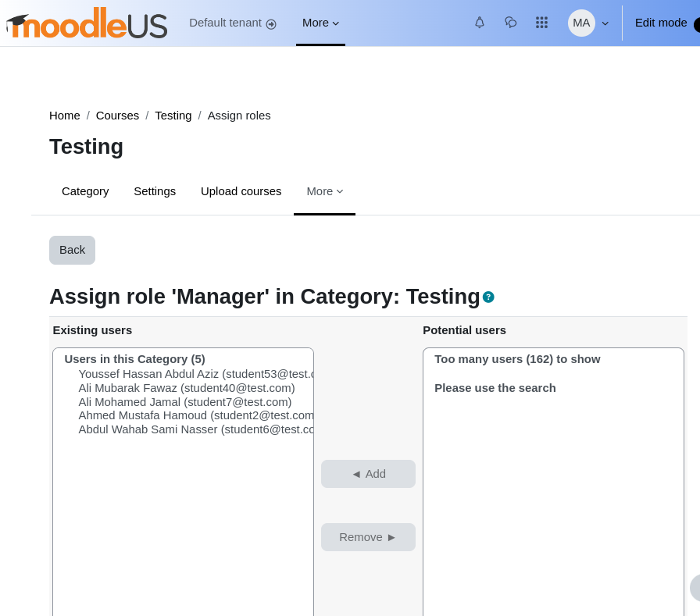This screenshot has height=616, width=700.
Task: Switch to the Upload courses tab
Action: pos(241,191)
